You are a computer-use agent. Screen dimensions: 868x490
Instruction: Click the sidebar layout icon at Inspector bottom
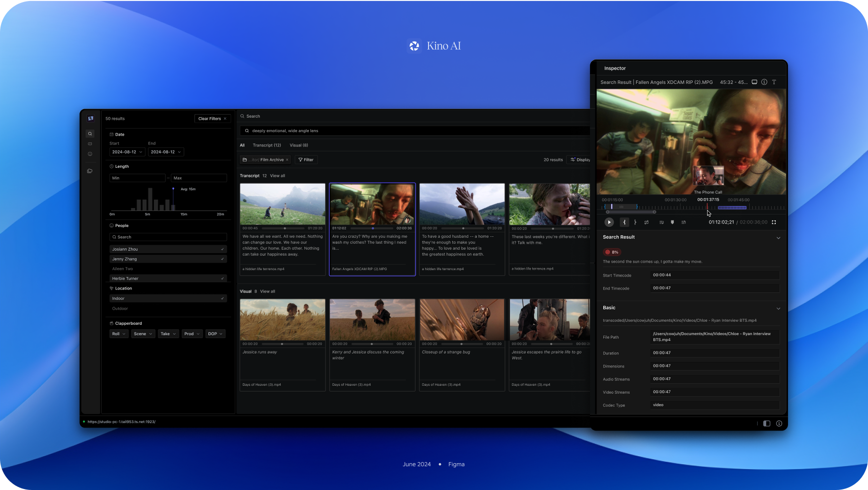point(767,423)
